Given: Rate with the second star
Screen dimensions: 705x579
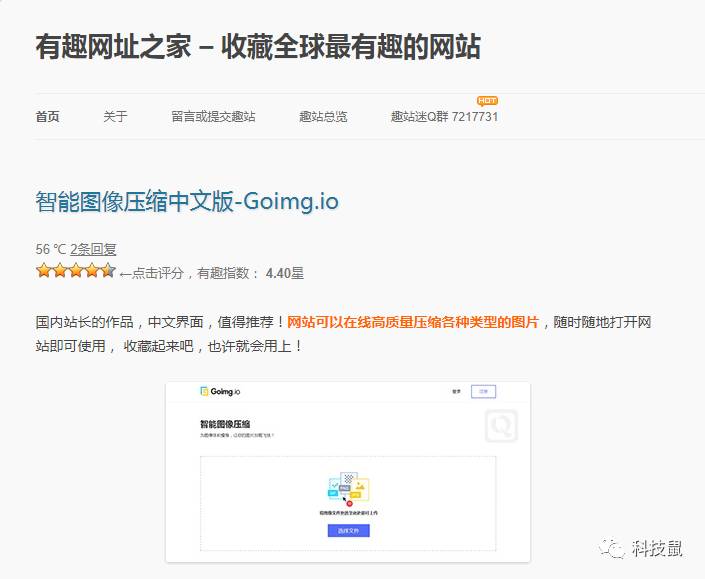Looking at the screenshot, I should coord(60,270).
